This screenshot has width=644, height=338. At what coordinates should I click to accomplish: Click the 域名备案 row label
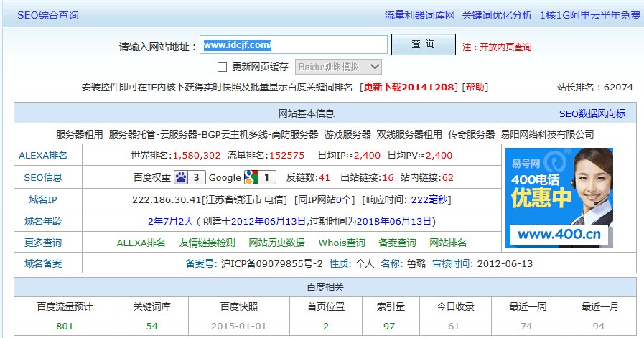point(43,263)
